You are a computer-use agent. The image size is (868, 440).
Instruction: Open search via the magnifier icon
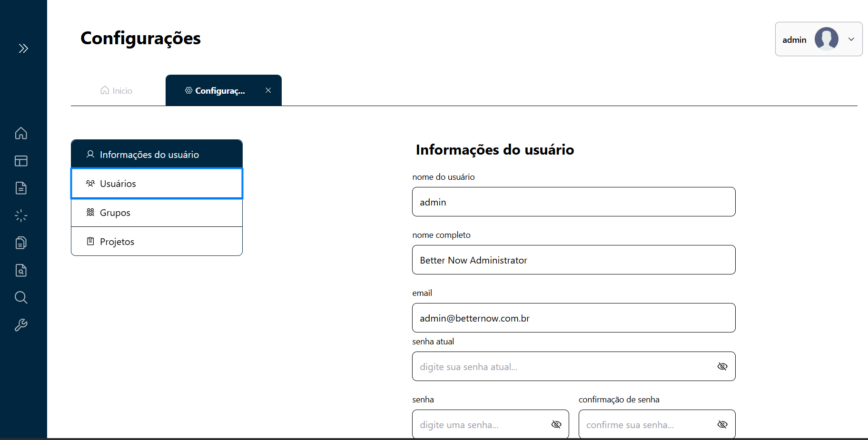point(21,297)
